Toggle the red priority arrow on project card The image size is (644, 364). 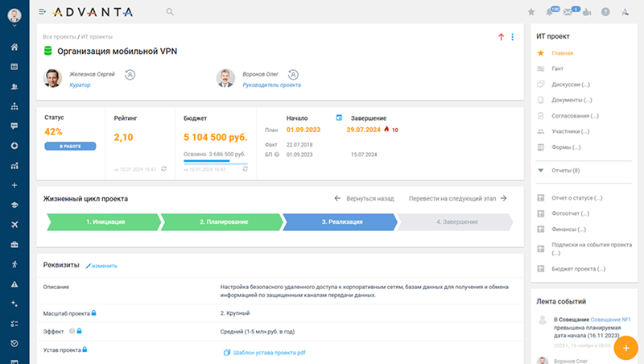point(501,37)
